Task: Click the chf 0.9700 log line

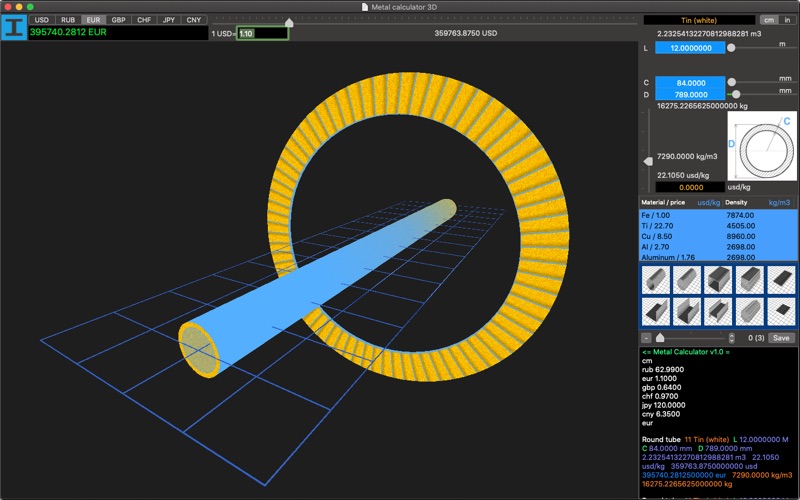Action: (x=660, y=396)
